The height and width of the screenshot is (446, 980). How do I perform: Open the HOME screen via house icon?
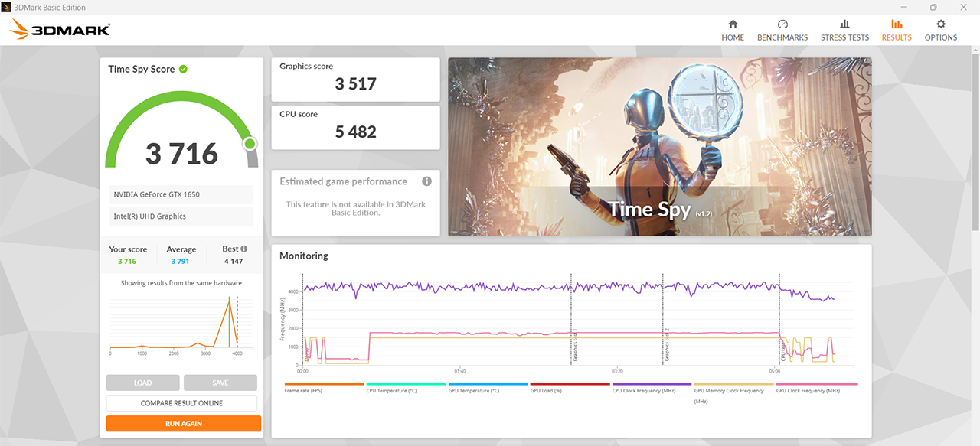point(733,31)
